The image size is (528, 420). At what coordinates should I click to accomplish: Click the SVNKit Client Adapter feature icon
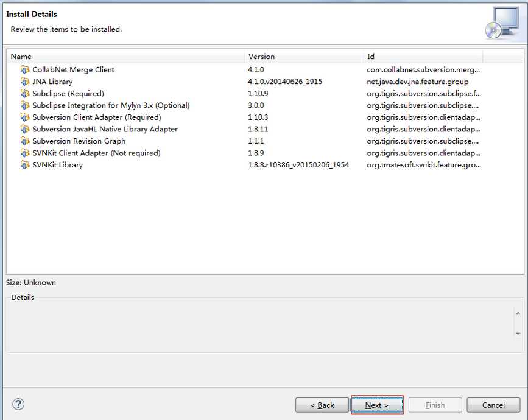click(25, 153)
